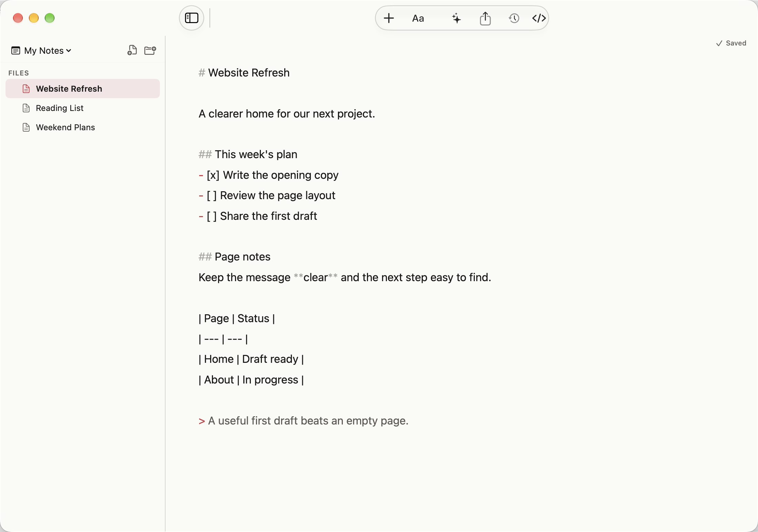This screenshot has width=758, height=532.
Task: Click the Weekend Plans file icon
Action: [x=26, y=127]
